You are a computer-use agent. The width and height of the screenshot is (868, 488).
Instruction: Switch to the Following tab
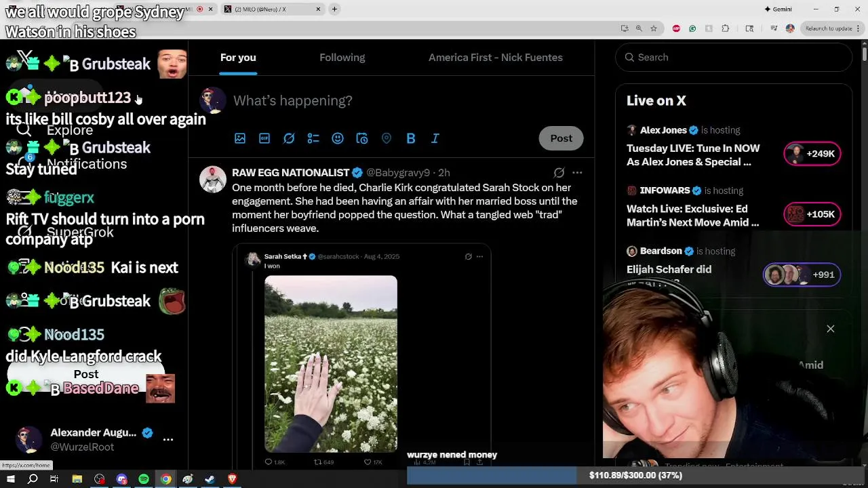click(x=342, y=58)
